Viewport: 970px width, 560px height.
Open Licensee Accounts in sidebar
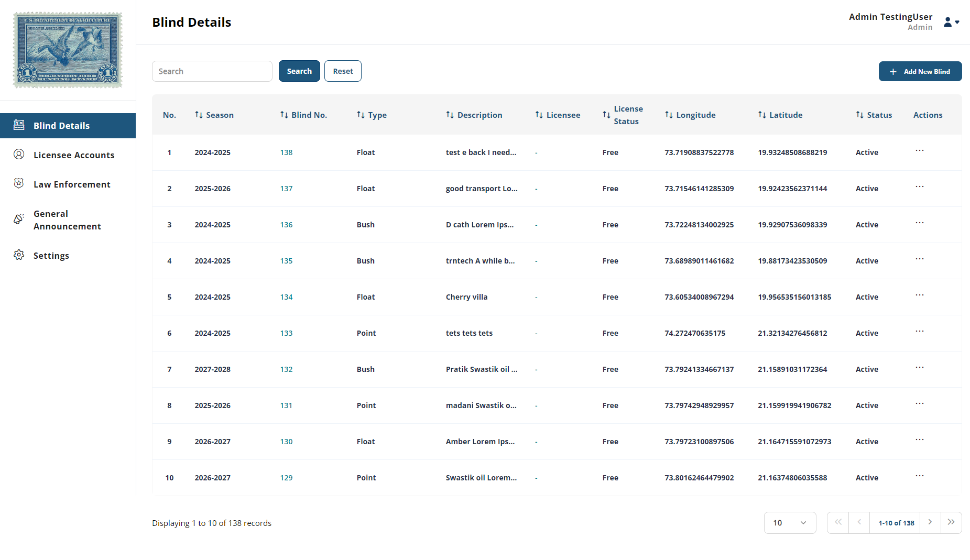pyautogui.click(x=73, y=155)
